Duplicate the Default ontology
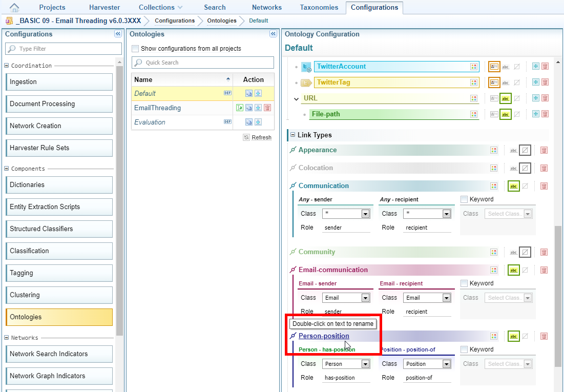The height and width of the screenshot is (392, 564). pyautogui.click(x=248, y=94)
